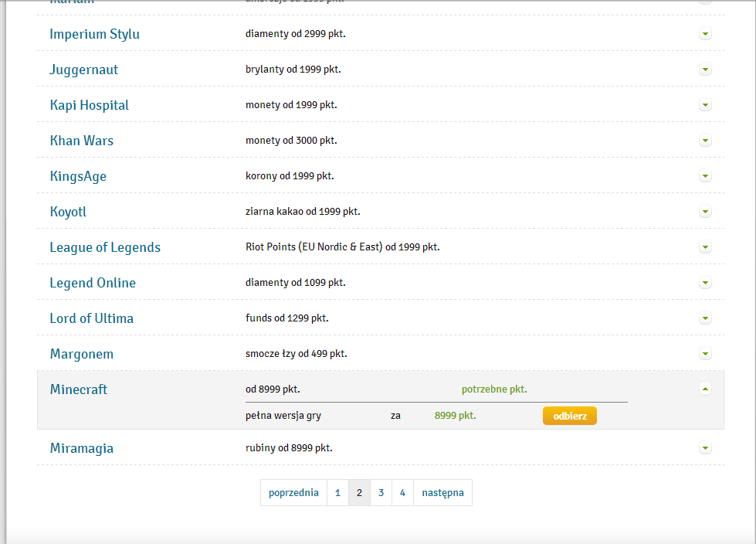
Task: Expand the Juggernaut row arrow
Action: [705, 70]
